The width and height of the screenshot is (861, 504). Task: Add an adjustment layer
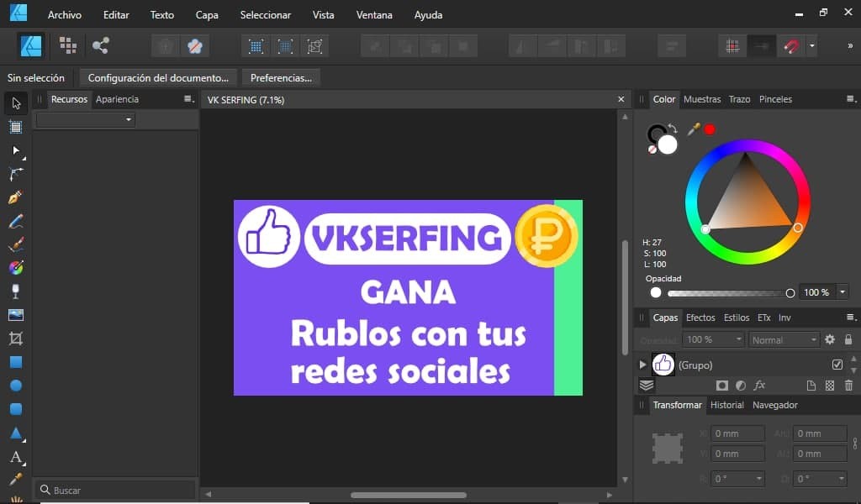[740, 386]
